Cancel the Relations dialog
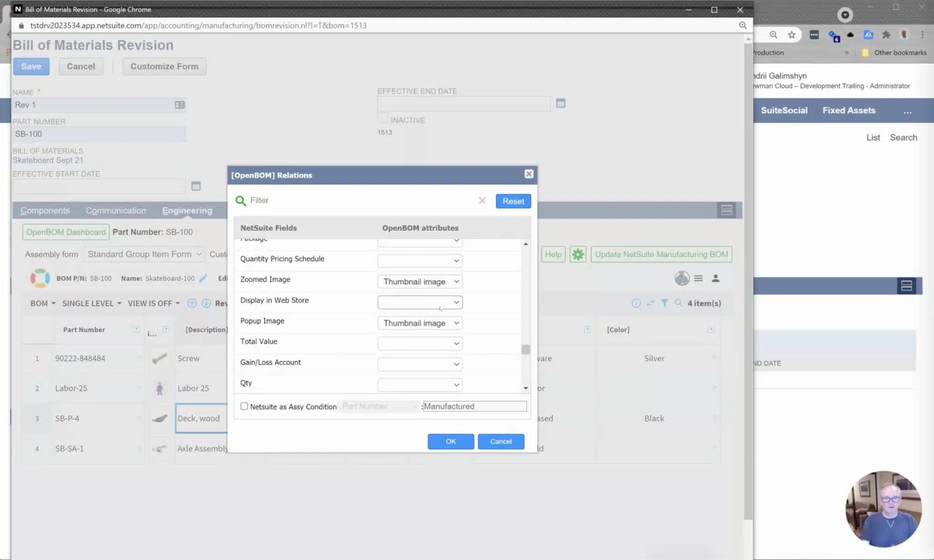The image size is (934, 560). point(501,441)
